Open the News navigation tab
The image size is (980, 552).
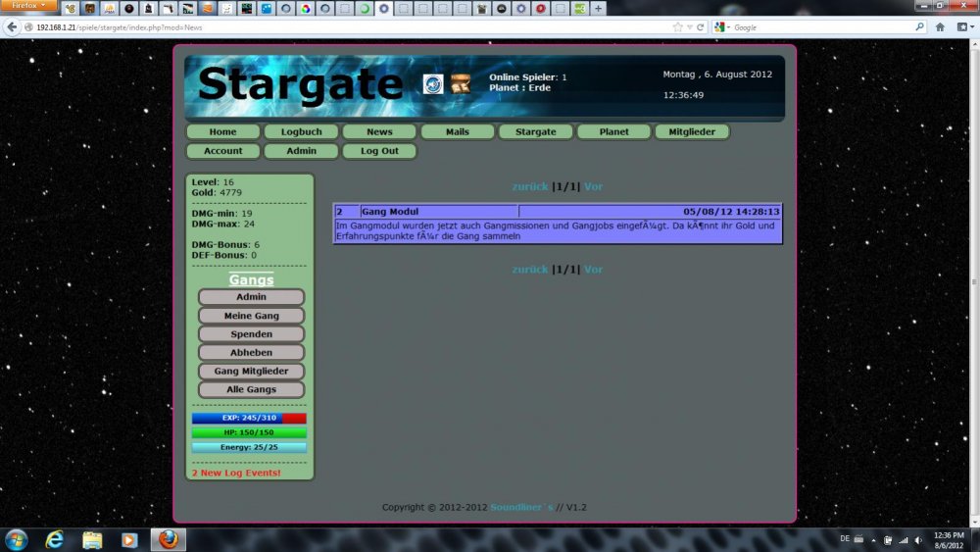(379, 131)
